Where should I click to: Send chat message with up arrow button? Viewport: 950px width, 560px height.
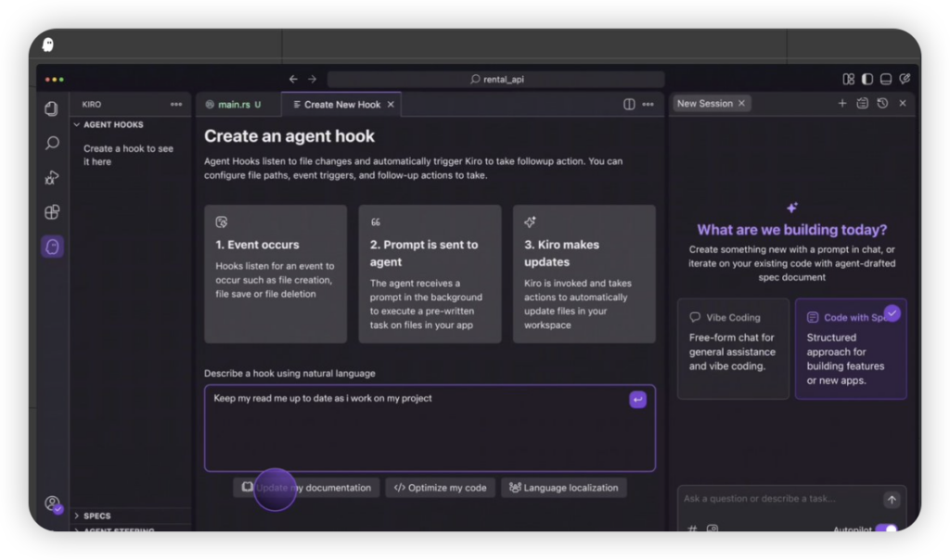[x=892, y=500]
